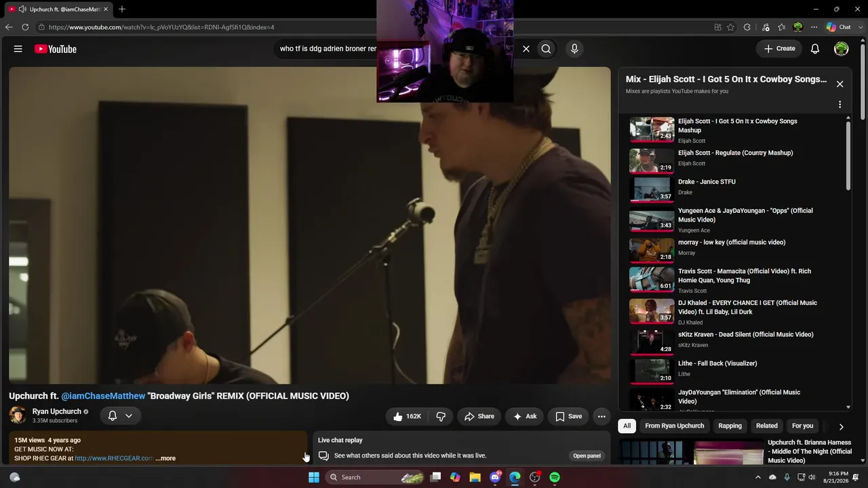
Task: Share the Broadway Girls remix video
Action: click(x=479, y=416)
